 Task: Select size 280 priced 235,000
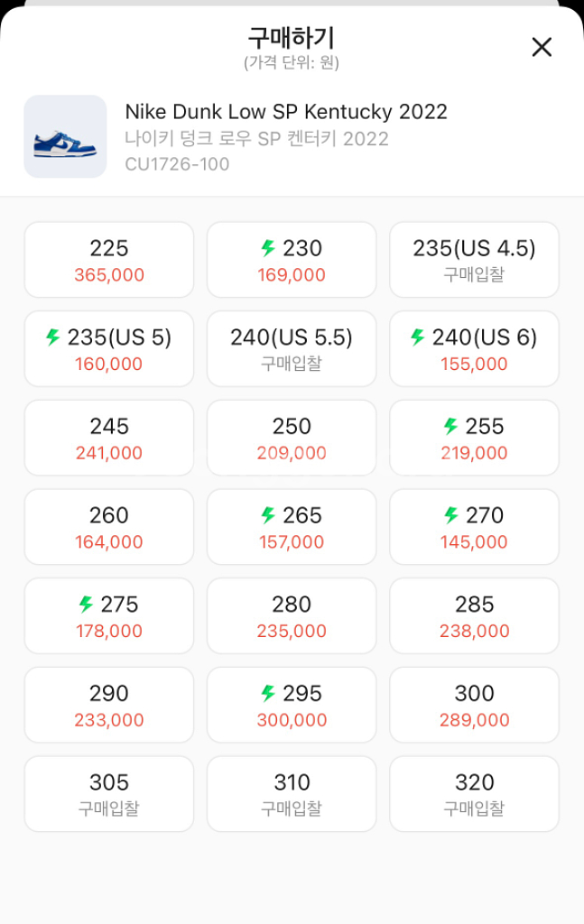coord(292,615)
